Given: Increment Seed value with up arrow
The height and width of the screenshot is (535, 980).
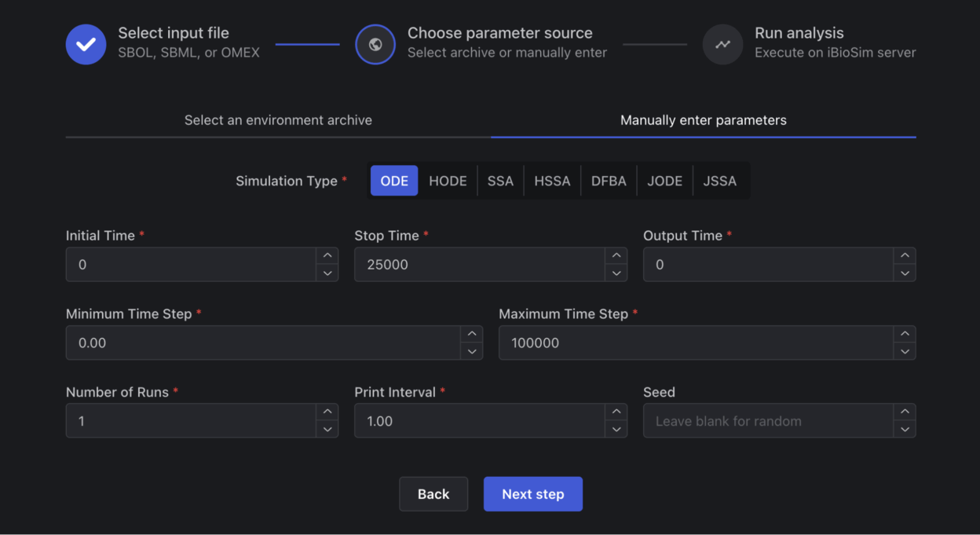Looking at the screenshot, I should click(905, 412).
